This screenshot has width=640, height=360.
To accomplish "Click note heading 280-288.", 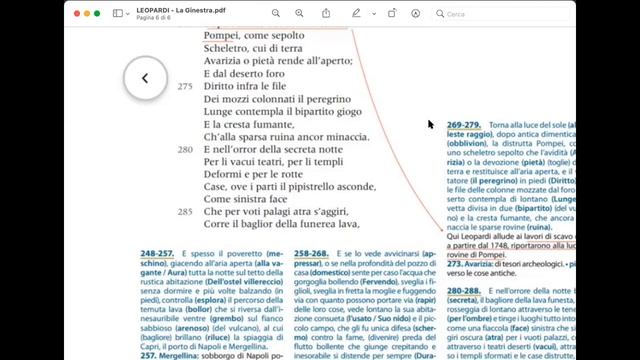I will [464, 291].
